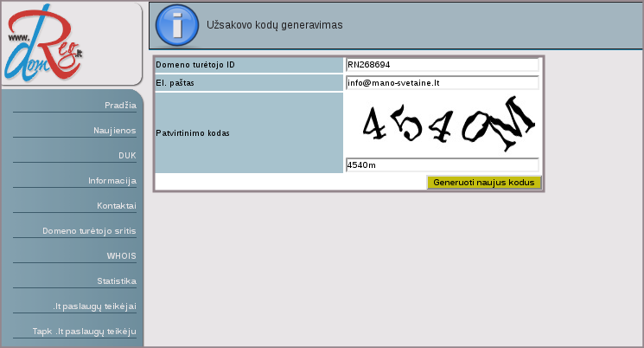Go to Naujienos in the sidebar
The width and height of the screenshot is (644, 348).
[115, 130]
